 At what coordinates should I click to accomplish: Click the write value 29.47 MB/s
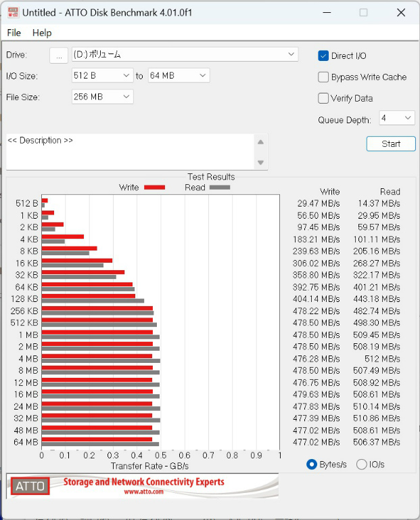point(319,203)
